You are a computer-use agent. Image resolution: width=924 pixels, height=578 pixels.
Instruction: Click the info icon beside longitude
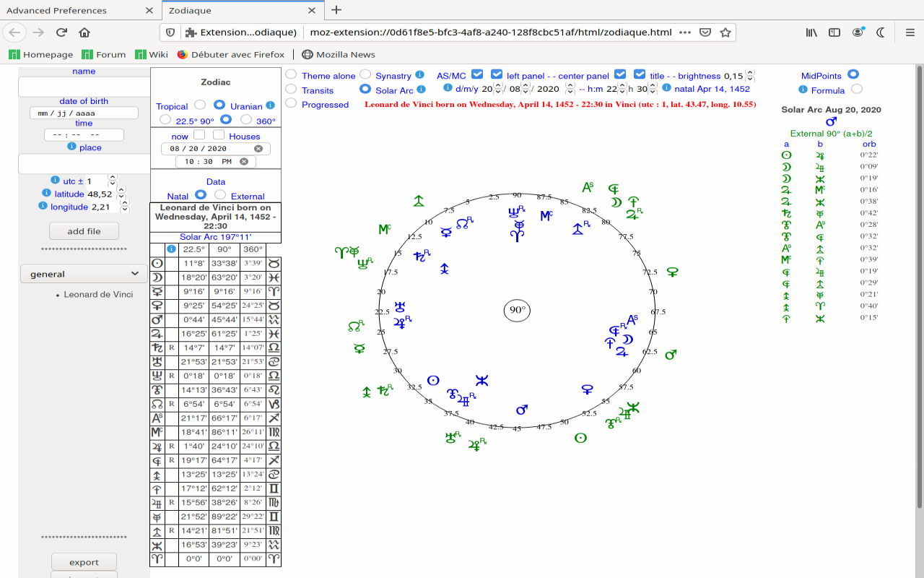42,206
